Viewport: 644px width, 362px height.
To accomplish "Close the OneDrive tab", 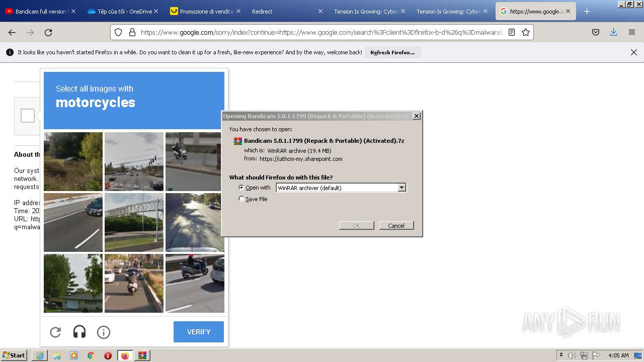I will (x=156, y=11).
